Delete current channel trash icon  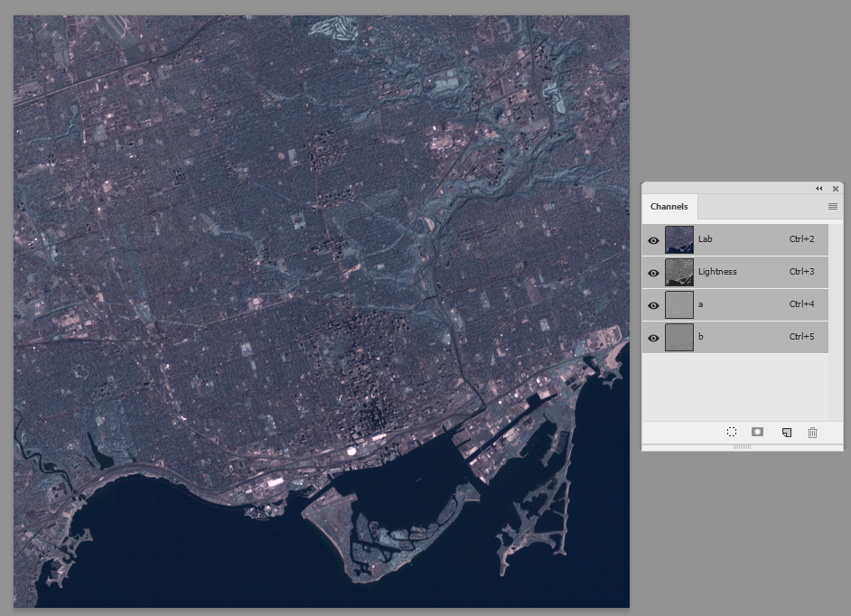coord(812,433)
